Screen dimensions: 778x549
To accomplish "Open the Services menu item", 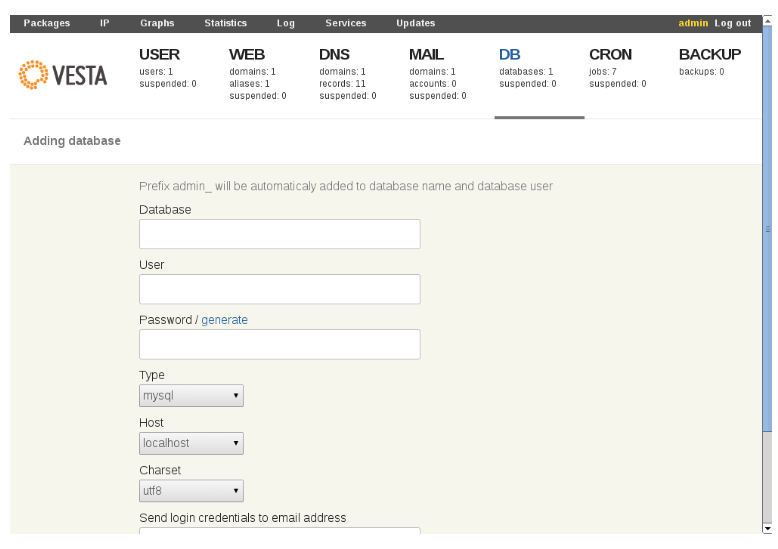I will [346, 23].
